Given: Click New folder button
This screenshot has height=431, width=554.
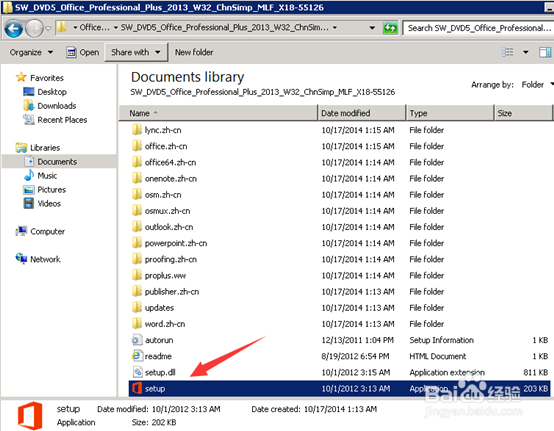Looking at the screenshot, I should point(194,52).
